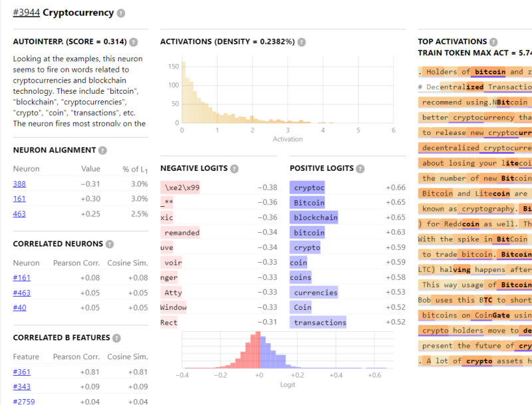Open correlated B feature #2759
Image resolution: width=532 pixels, height=405 pixels.
coord(23,401)
